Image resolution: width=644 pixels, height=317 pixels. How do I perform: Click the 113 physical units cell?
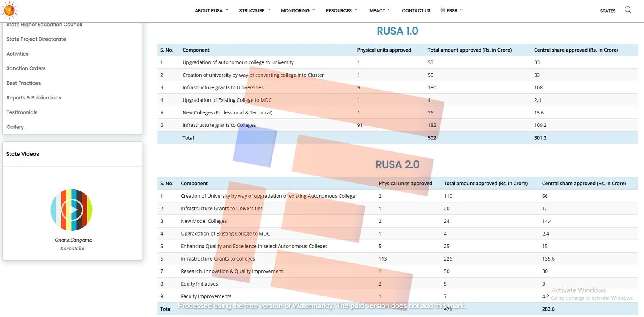point(383,259)
